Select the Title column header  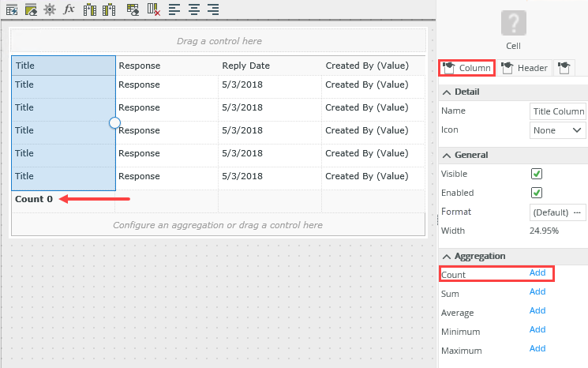(x=63, y=66)
